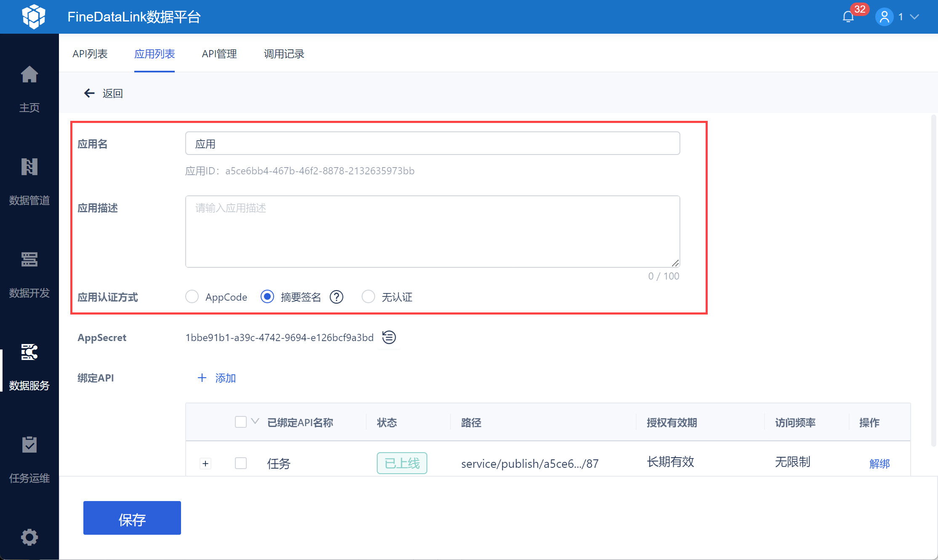Viewport: 938px width, 560px height.
Task: Open the settings gear in sidebar
Action: coord(29,537)
